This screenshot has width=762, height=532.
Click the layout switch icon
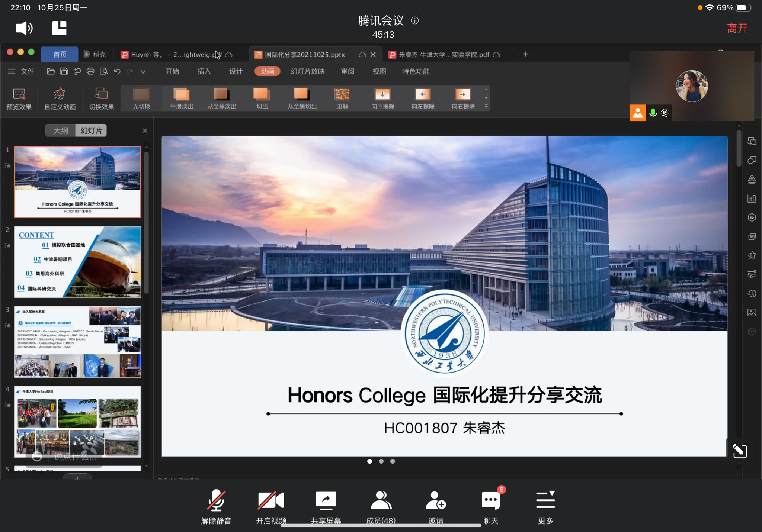coord(59,28)
